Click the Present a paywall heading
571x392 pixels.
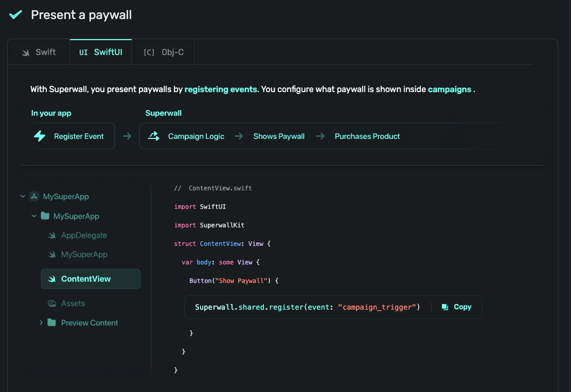pos(81,15)
